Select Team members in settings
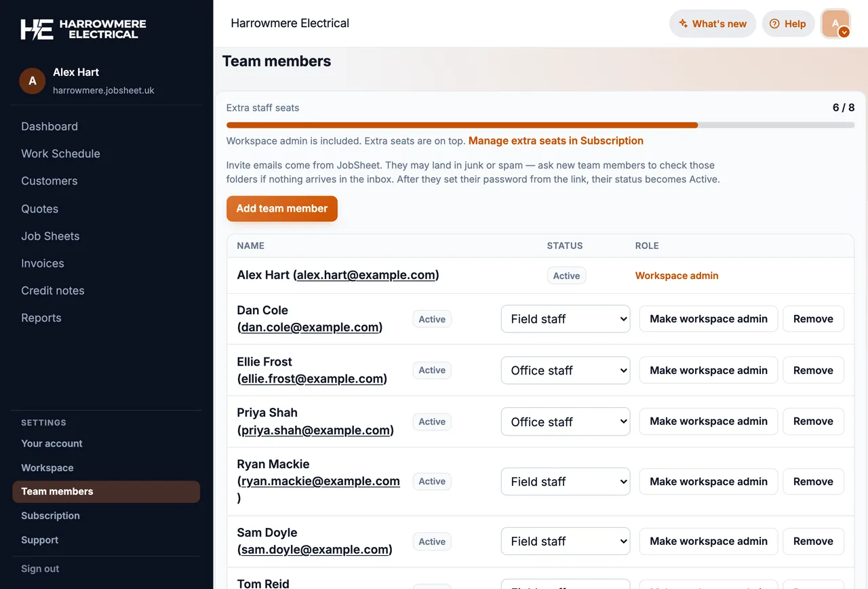The image size is (868, 589). (x=106, y=492)
